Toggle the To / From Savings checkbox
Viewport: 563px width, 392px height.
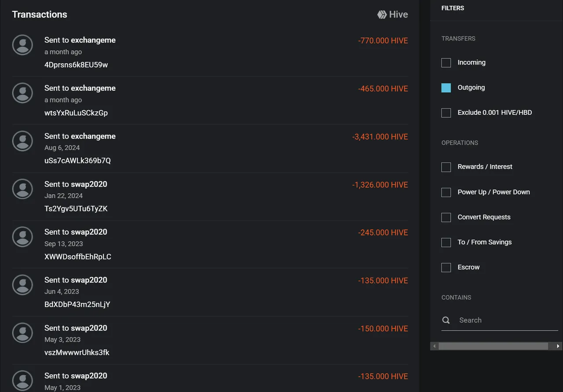[446, 242]
